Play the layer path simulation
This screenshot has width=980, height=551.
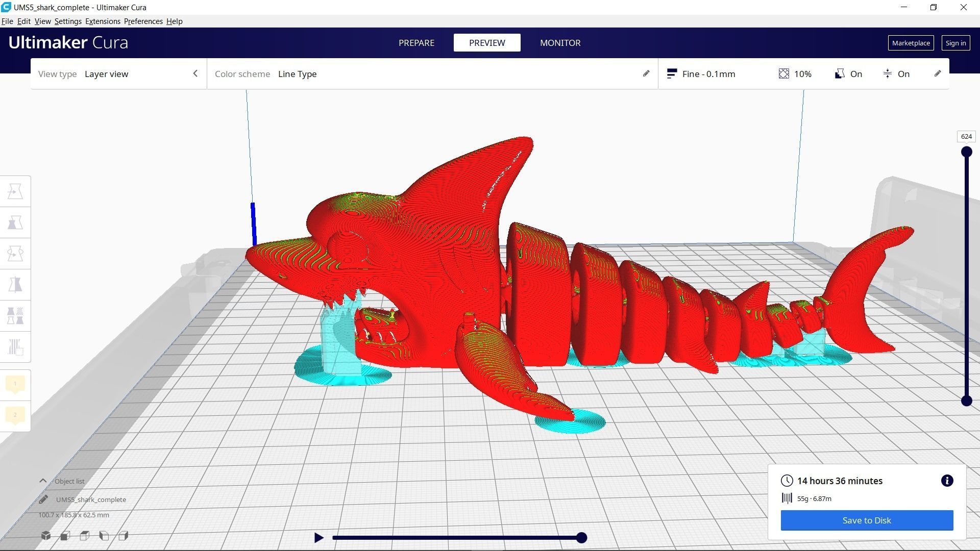318,537
